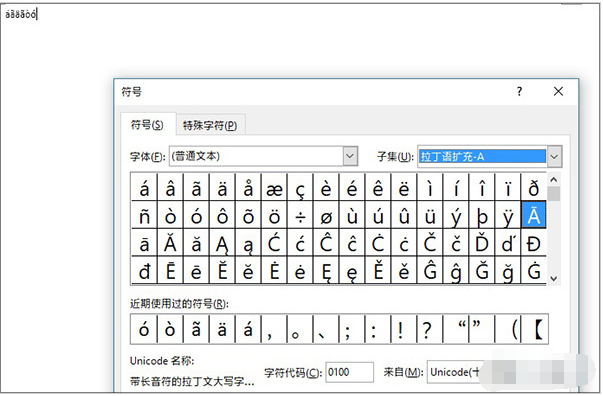This screenshot has height=396, width=603.
Task: Choose the ? in recent symbols row
Action: click(430, 329)
